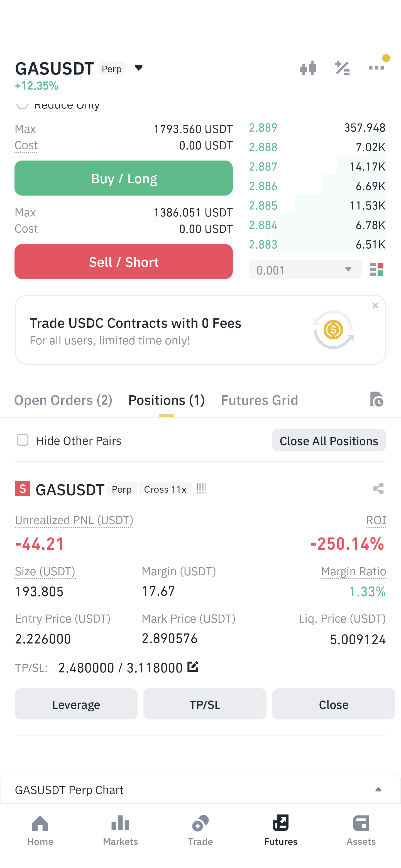Open the GASUSDT pair selector arrow
The width and height of the screenshot is (401, 868).
[x=139, y=68]
